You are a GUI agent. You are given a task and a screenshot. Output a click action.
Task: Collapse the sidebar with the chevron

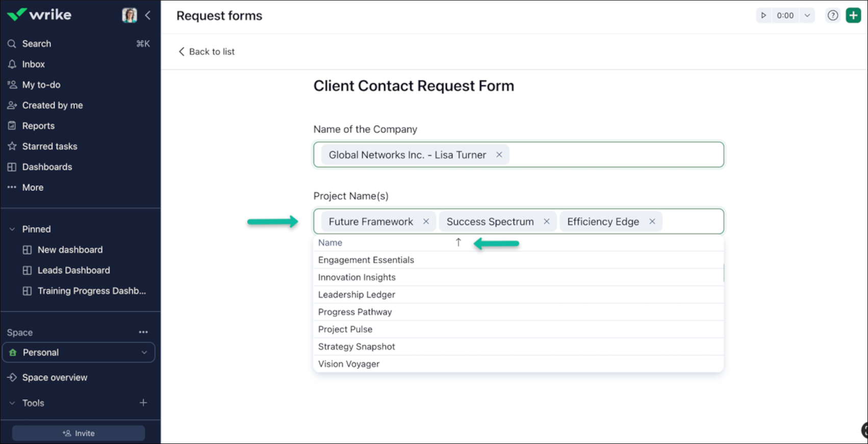(148, 15)
